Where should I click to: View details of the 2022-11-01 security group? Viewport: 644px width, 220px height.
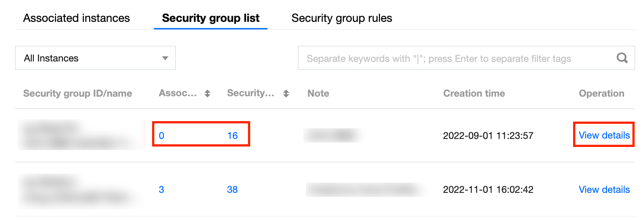point(604,190)
